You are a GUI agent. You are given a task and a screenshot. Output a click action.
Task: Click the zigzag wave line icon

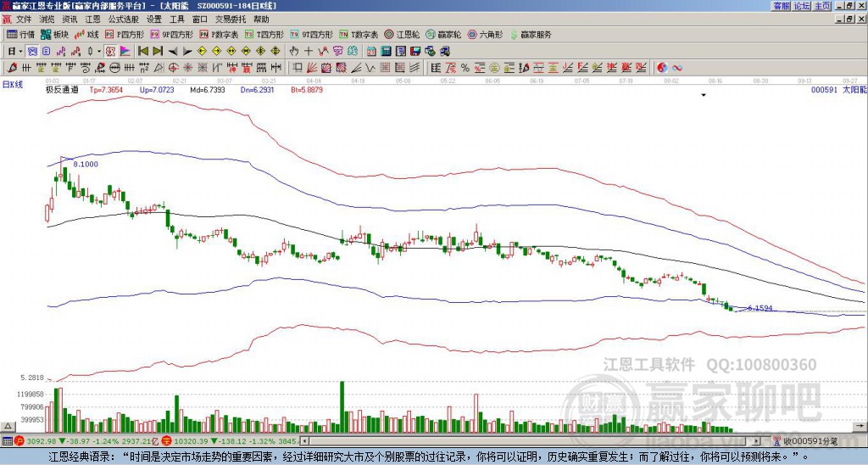click(369, 68)
